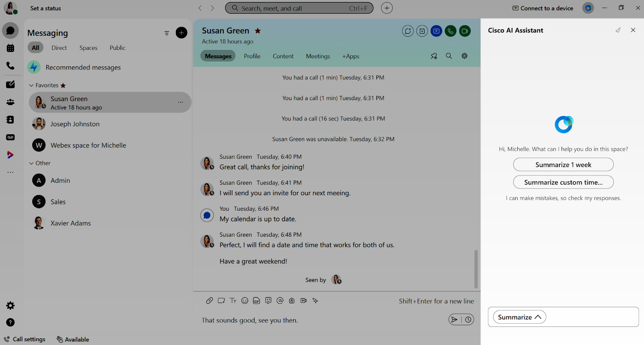This screenshot has height=345, width=644.
Task: Open Webex space for Michelle
Action: point(110,145)
